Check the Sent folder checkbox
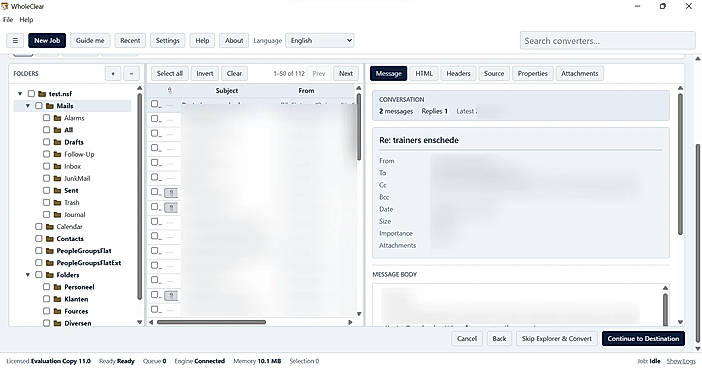This screenshot has width=702, height=368. pyautogui.click(x=46, y=190)
